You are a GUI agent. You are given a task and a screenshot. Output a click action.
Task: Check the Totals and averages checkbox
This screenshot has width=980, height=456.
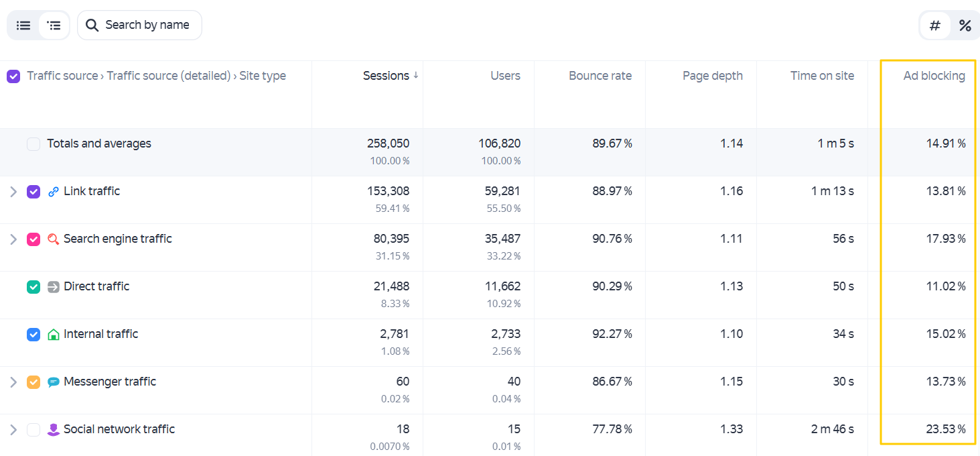click(x=33, y=144)
